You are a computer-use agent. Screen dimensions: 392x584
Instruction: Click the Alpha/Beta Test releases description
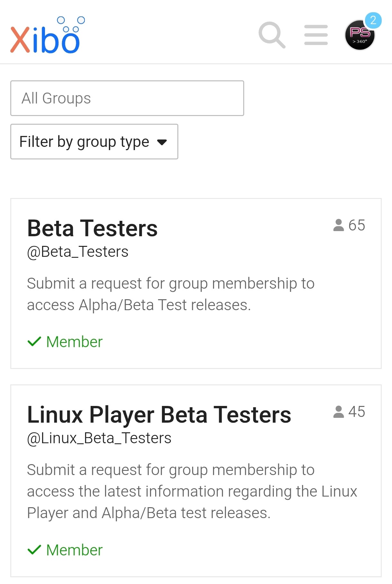[171, 294]
